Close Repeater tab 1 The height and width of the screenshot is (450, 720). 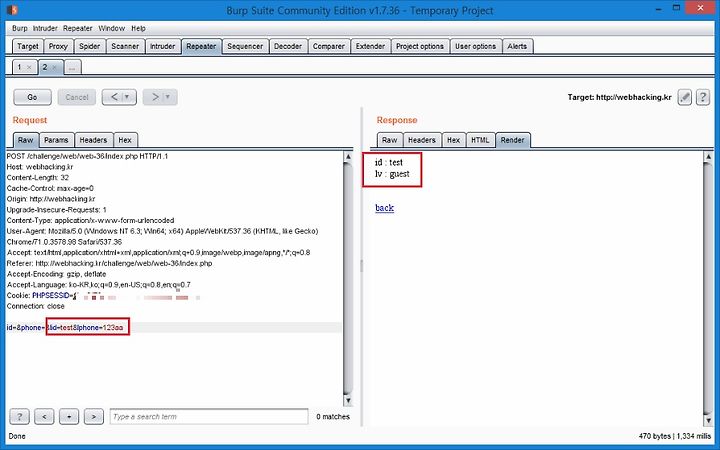tap(29, 68)
